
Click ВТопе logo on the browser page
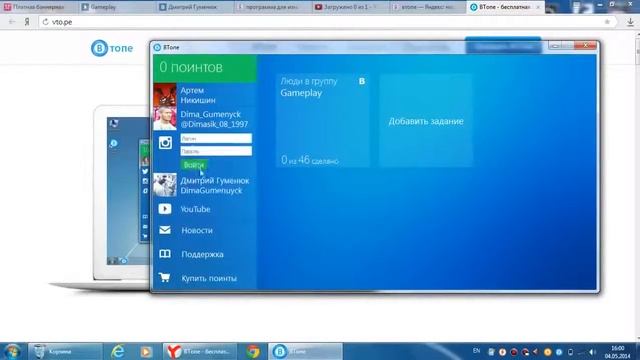tap(112, 48)
